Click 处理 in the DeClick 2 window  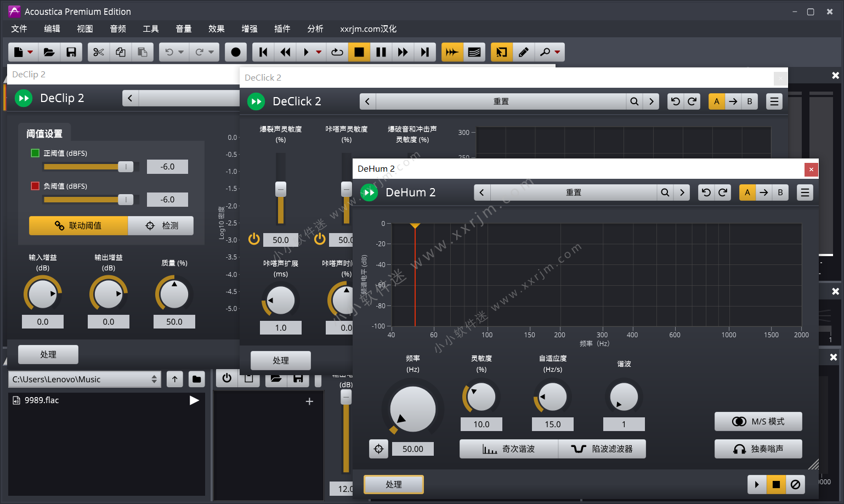281,360
